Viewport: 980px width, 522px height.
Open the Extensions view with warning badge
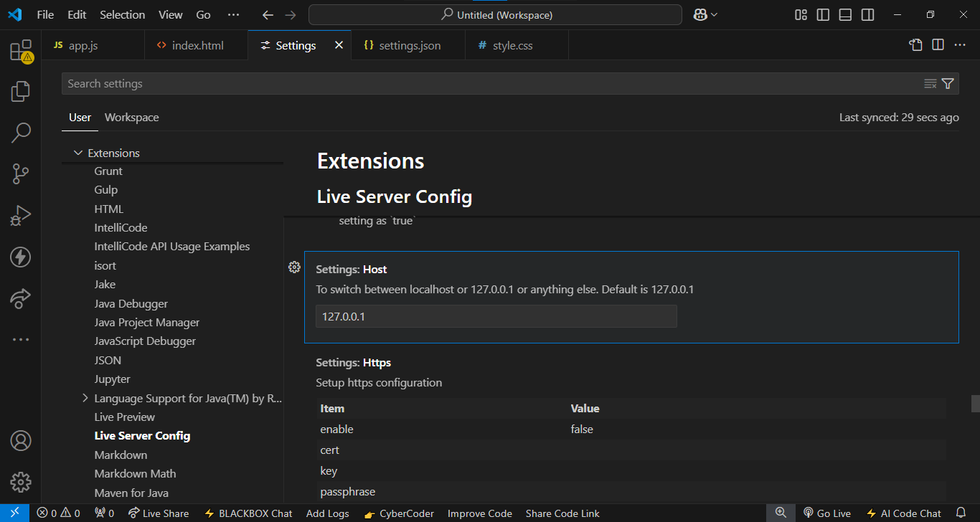pos(21,51)
